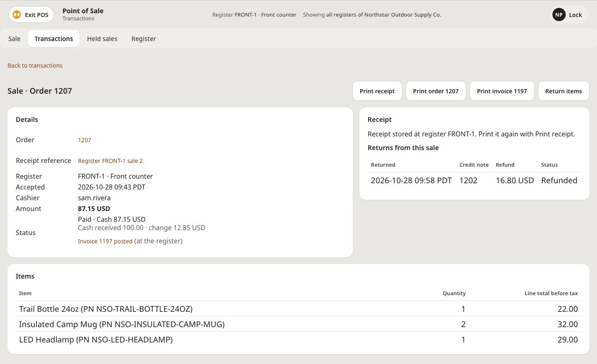Start a return with Return items
This screenshot has width=597, height=364.
click(563, 91)
